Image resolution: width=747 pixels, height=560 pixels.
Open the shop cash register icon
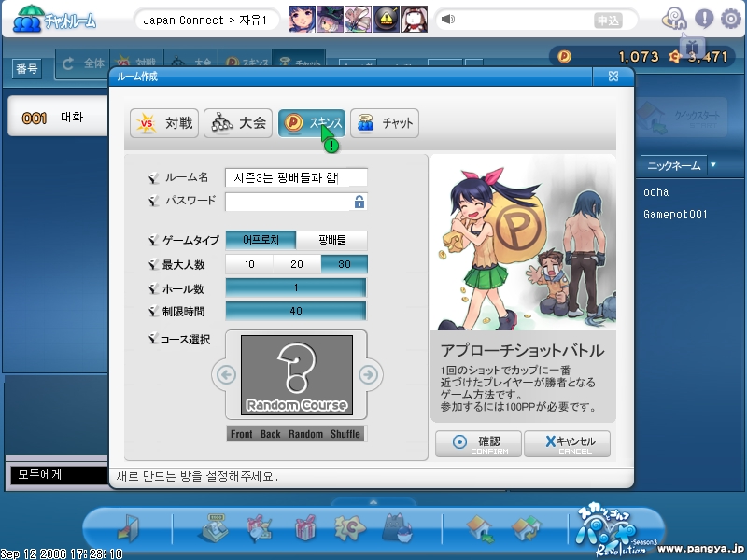coord(215,529)
